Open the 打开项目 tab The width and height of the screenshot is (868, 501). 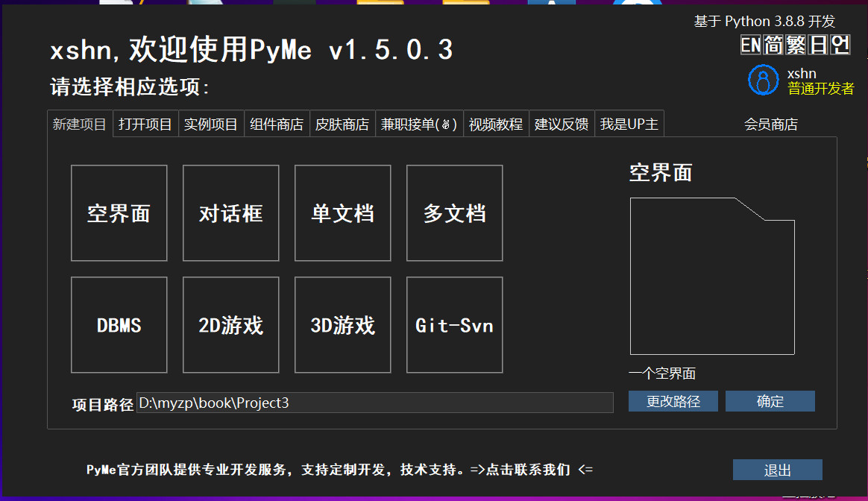tap(145, 125)
